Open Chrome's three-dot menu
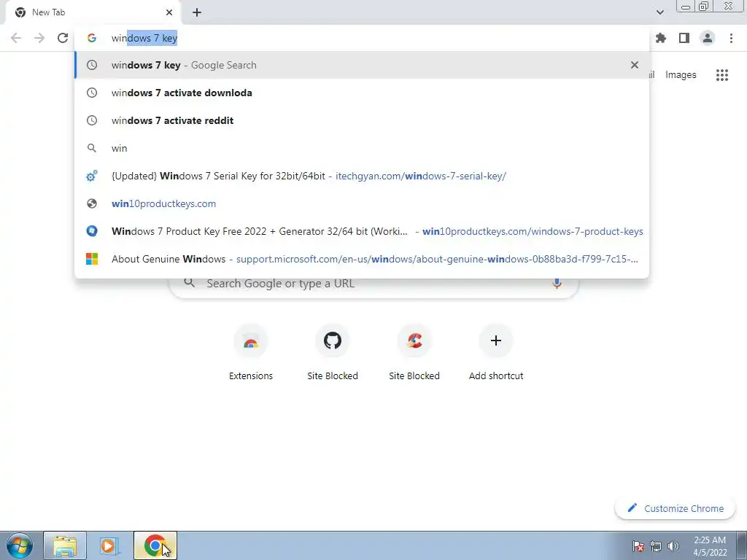 tap(731, 38)
